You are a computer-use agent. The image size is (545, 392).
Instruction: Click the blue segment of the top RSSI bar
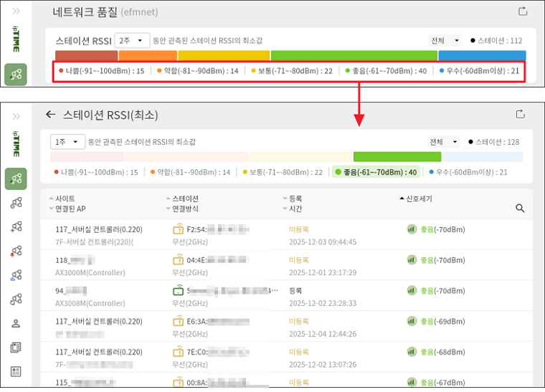coord(481,55)
